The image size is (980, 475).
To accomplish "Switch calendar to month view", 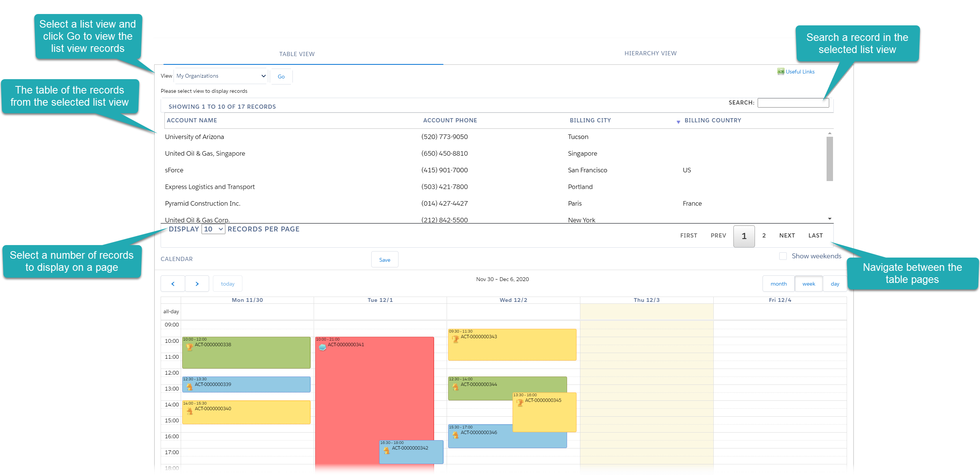I will [778, 283].
